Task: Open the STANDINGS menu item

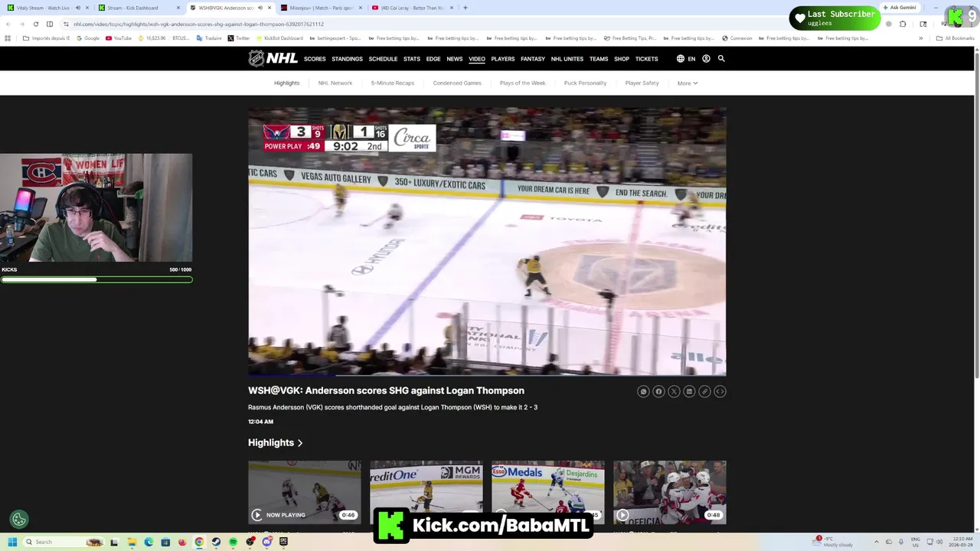Action: coord(347,59)
